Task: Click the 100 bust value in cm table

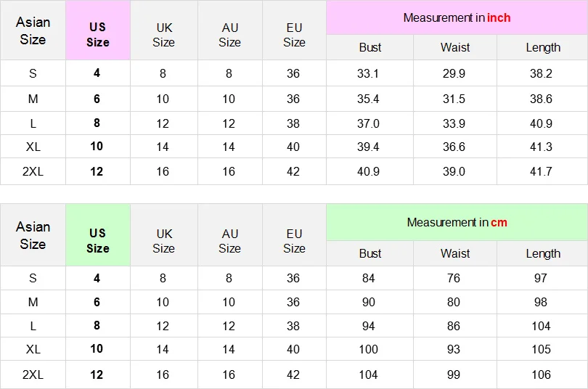Action: point(368,349)
